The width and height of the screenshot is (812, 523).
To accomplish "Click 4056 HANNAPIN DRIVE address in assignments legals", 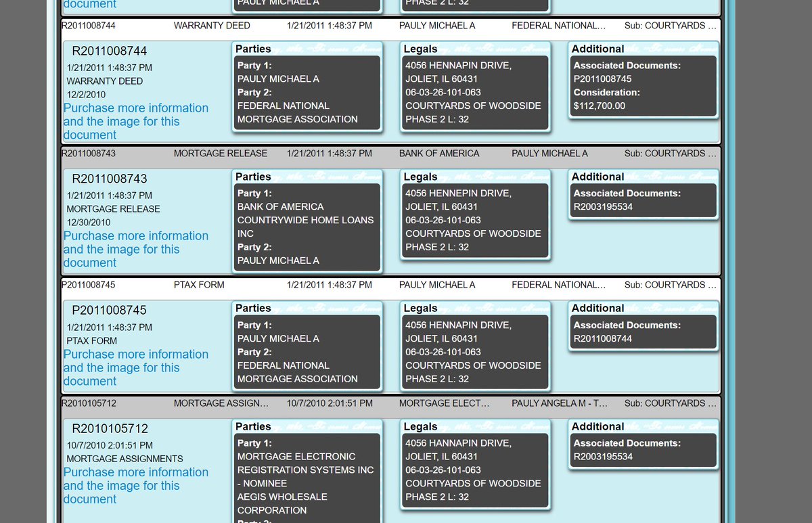I will 459,443.
